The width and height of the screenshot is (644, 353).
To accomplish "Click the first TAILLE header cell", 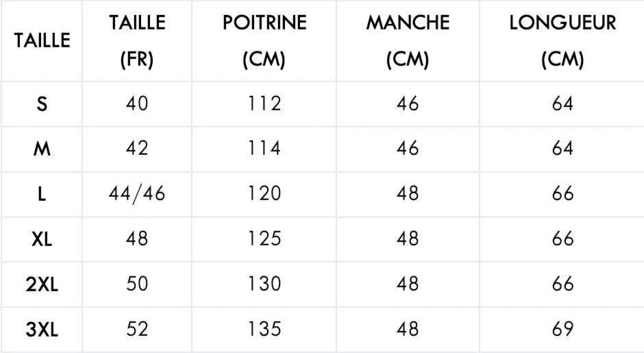I will pos(42,40).
